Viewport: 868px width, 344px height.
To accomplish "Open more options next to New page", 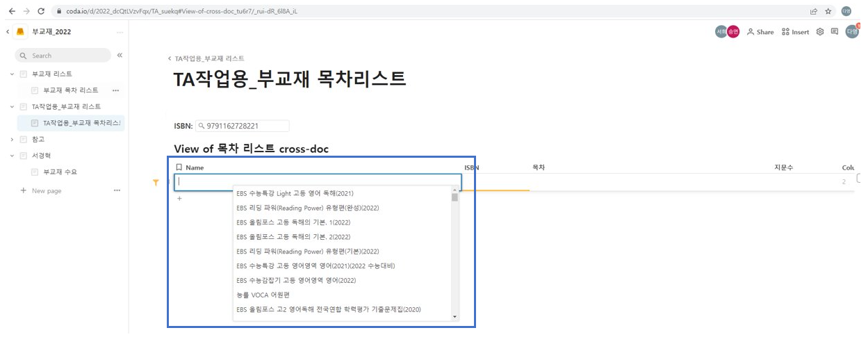I will pyautogui.click(x=117, y=190).
